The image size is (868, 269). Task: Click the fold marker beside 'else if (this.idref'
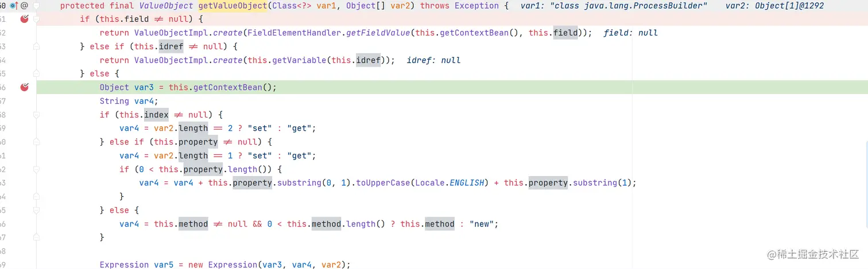(x=36, y=46)
